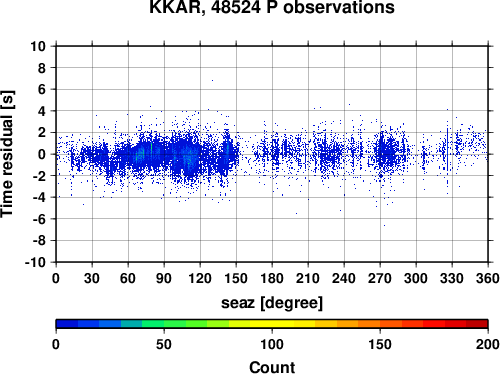Screen dimensions: 500x374
Task: Click the seaz [degree] x-axis label
Action: [x=272, y=303]
